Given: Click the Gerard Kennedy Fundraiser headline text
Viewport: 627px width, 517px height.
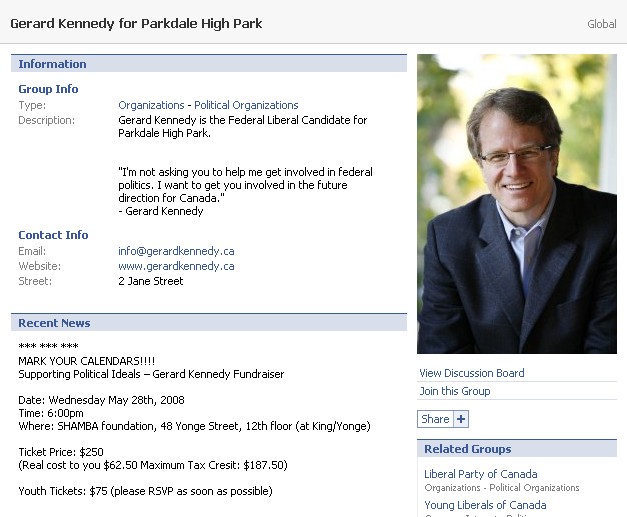Looking at the screenshot, I should click(151, 374).
